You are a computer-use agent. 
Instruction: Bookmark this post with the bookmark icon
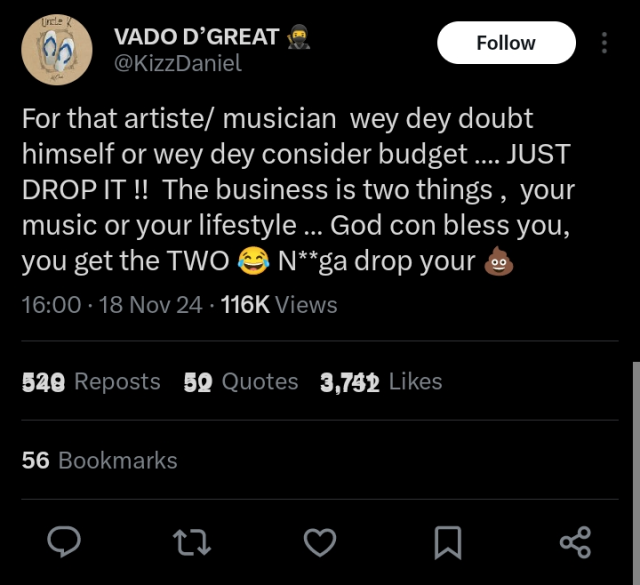tap(447, 543)
